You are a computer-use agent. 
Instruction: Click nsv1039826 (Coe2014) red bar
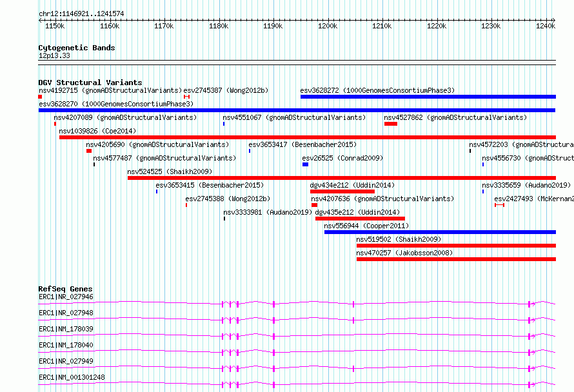coord(308,137)
